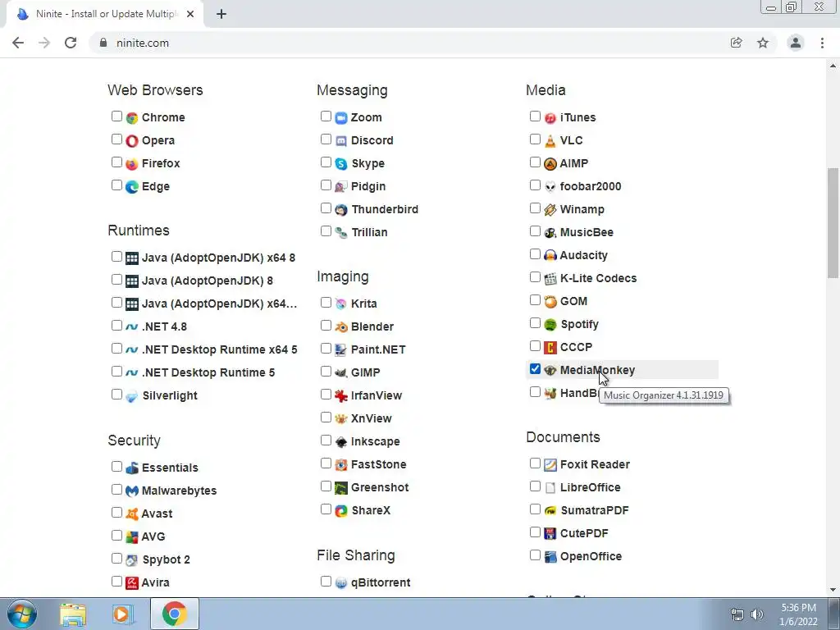Viewport: 840px width, 630px height.
Task: Click the Chrome app icon in Web Browsers
Action: click(132, 118)
